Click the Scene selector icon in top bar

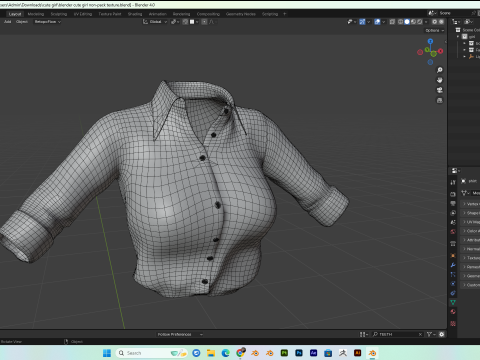[x=432, y=13]
